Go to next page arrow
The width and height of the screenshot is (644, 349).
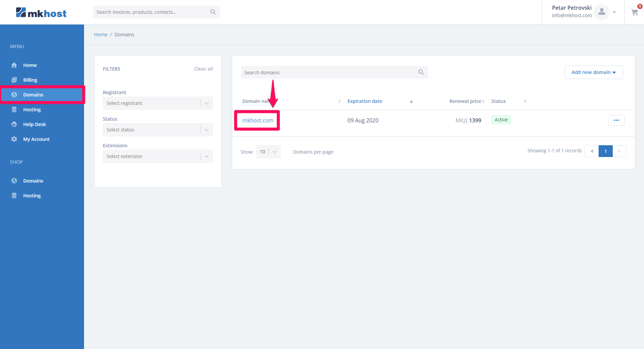[619, 151]
